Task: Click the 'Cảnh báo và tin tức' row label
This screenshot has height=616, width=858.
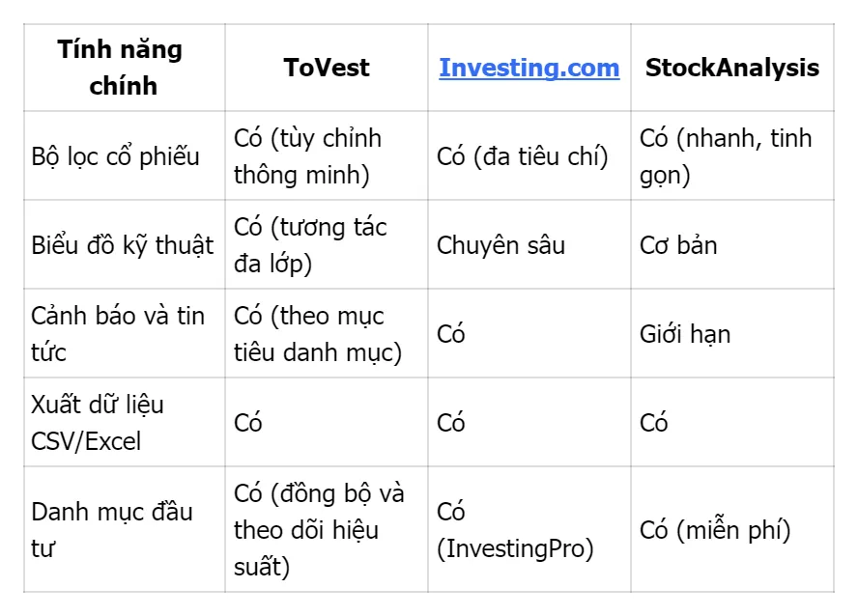Action: point(118,334)
